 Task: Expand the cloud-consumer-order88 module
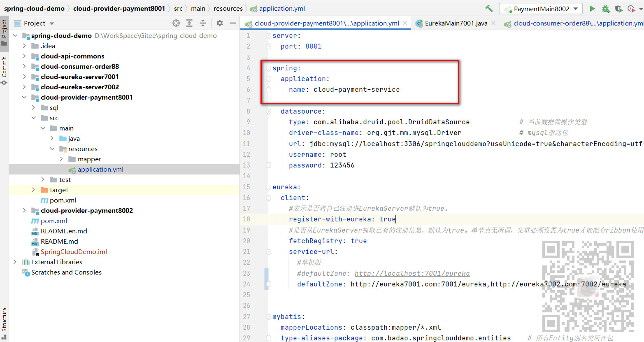(24, 67)
